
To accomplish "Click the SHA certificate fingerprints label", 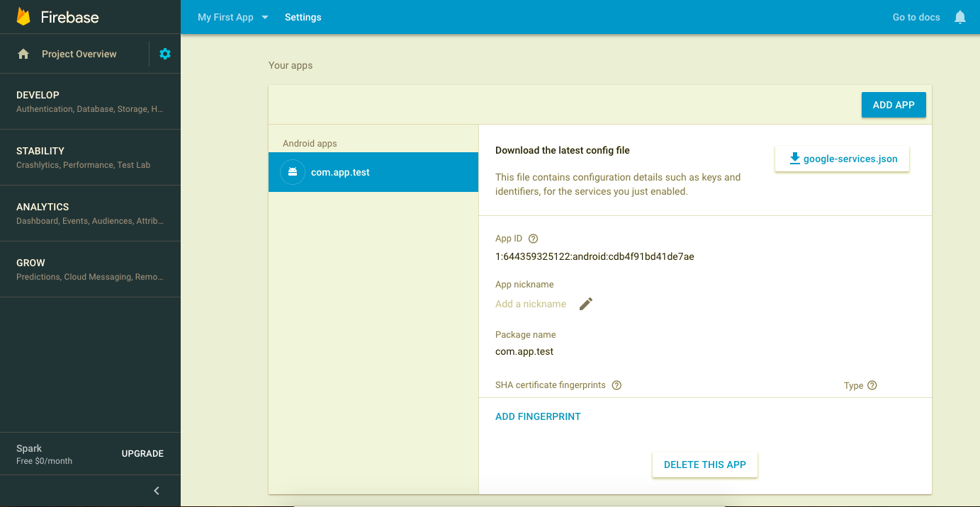I will coord(551,385).
